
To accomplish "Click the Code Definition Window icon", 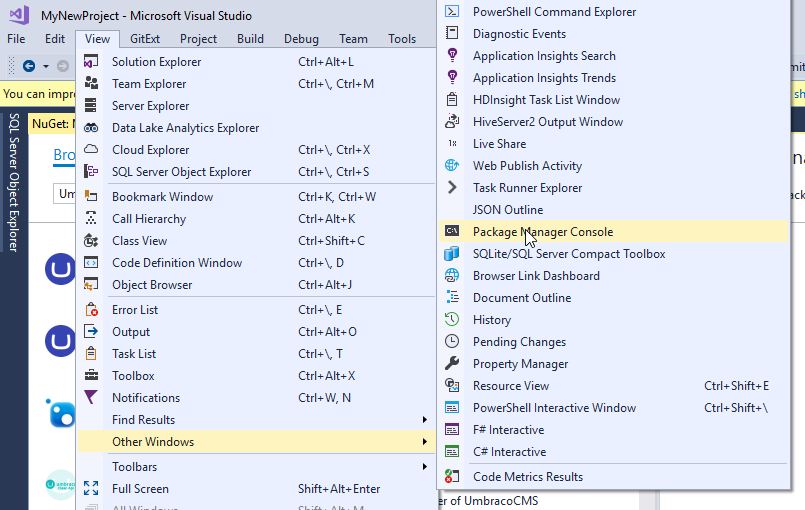I will [x=91, y=263].
